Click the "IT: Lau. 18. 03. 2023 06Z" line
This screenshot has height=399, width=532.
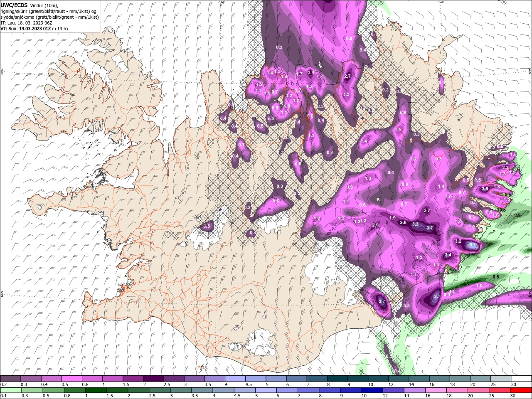[25, 23]
